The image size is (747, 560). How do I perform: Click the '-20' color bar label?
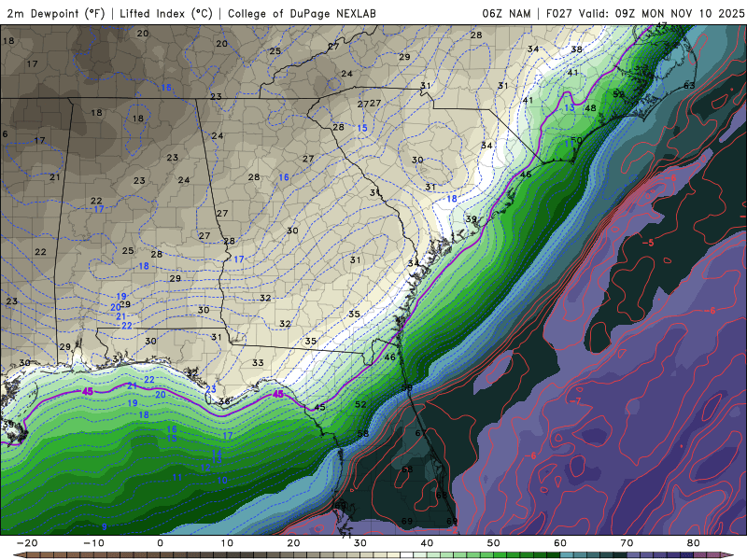pos(27,543)
